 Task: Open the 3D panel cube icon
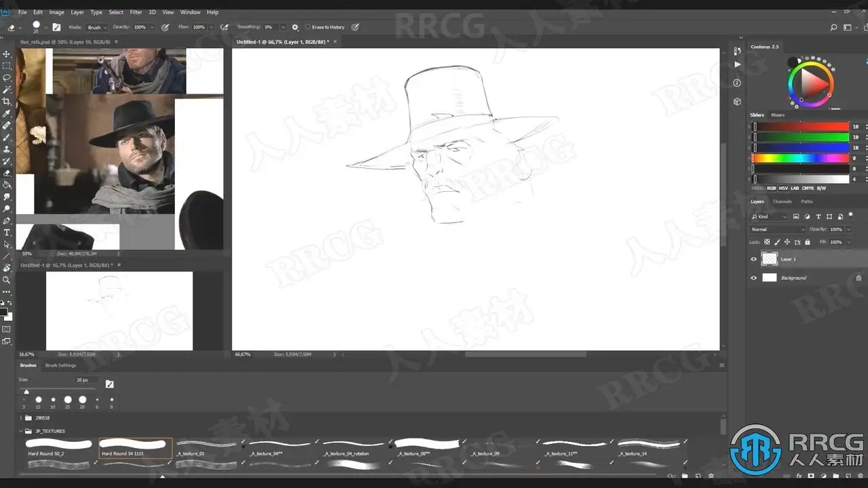[738, 102]
